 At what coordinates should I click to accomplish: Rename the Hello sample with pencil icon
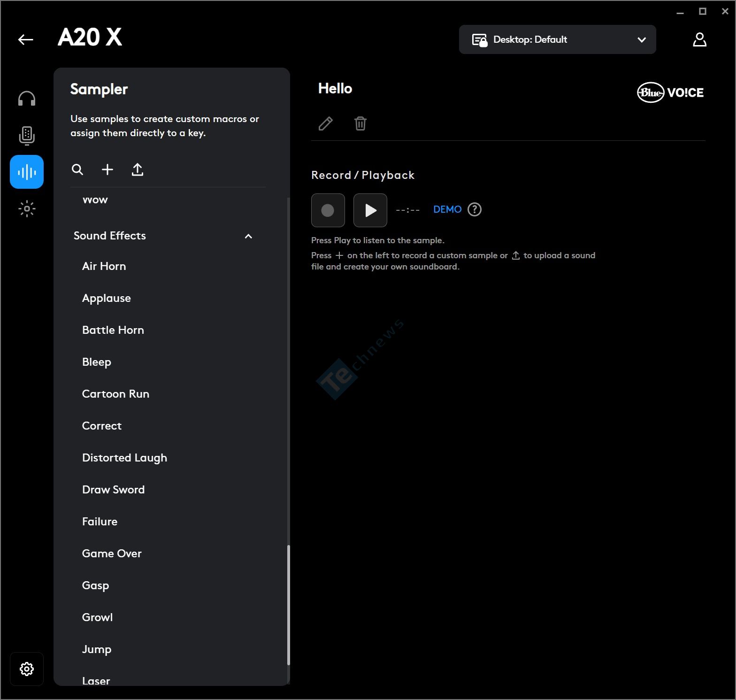(x=326, y=123)
